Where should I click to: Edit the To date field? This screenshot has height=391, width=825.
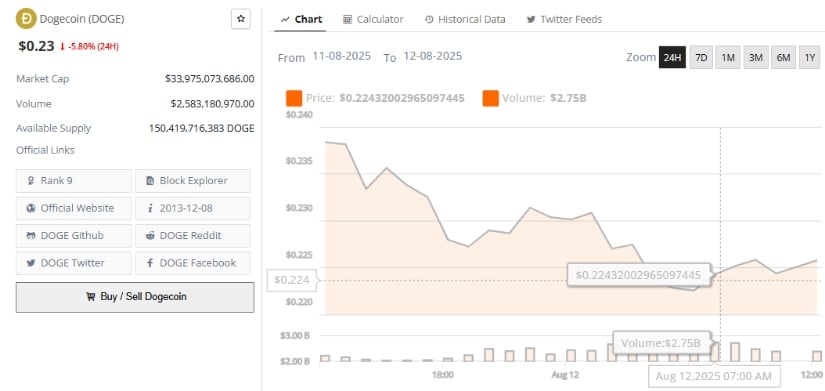[432, 56]
